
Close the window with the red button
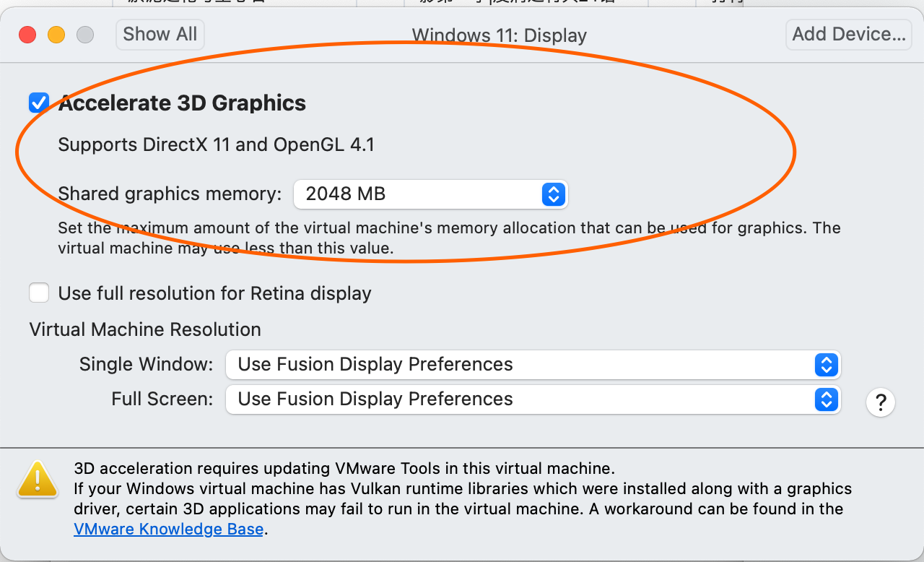pyautogui.click(x=27, y=34)
